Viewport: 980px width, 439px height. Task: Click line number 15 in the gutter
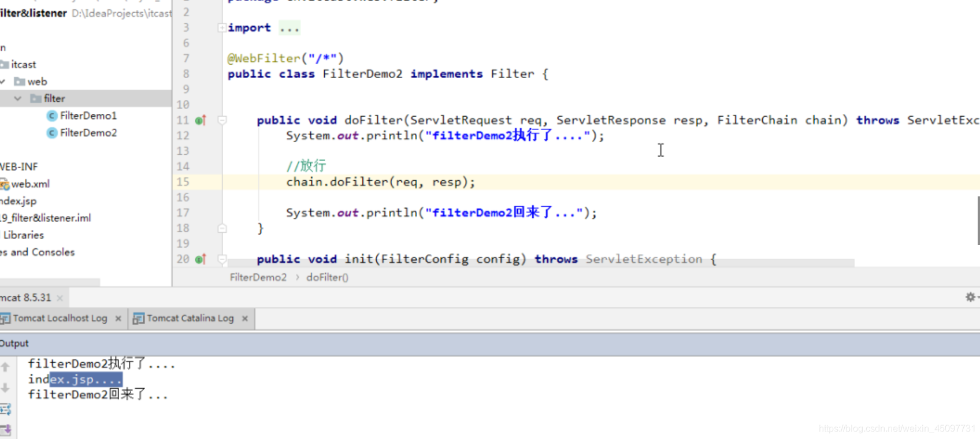pyautogui.click(x=183, y=182)
